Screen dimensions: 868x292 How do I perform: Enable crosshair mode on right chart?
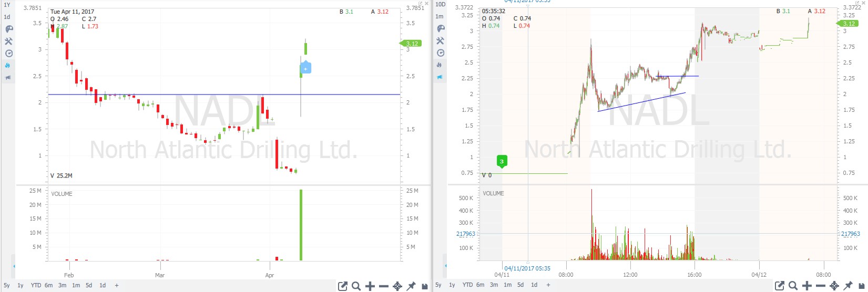pyautogui.click(x=834, y=286)
